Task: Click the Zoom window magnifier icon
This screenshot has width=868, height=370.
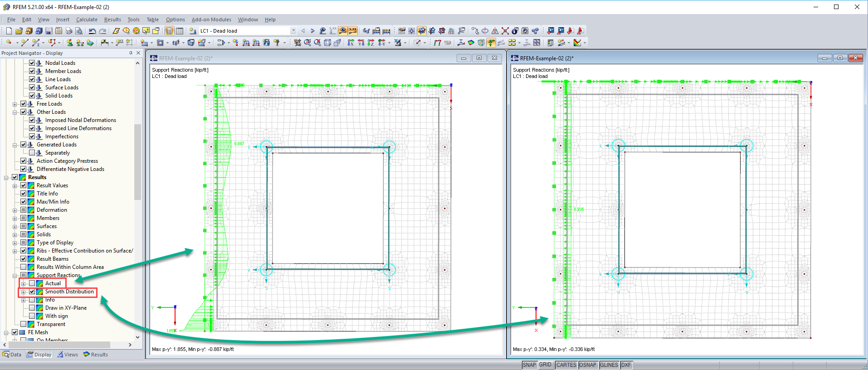Action: click(x=307, y=43)
